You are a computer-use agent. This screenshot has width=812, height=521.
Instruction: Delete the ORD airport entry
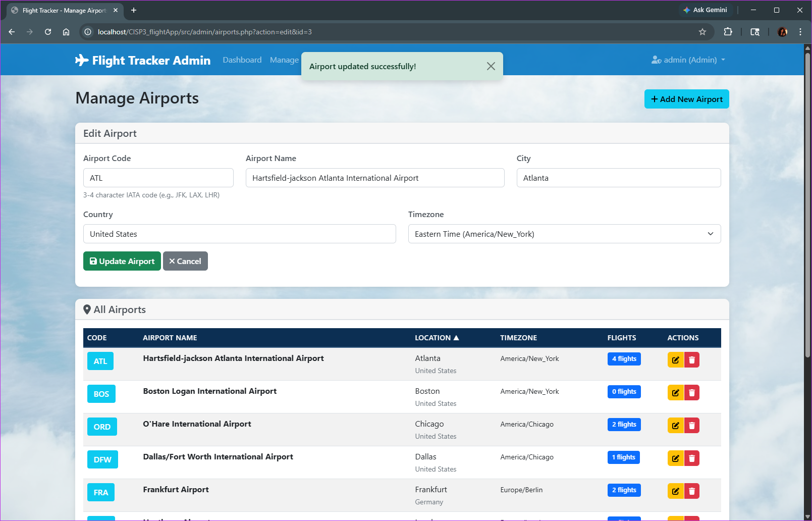692,426
